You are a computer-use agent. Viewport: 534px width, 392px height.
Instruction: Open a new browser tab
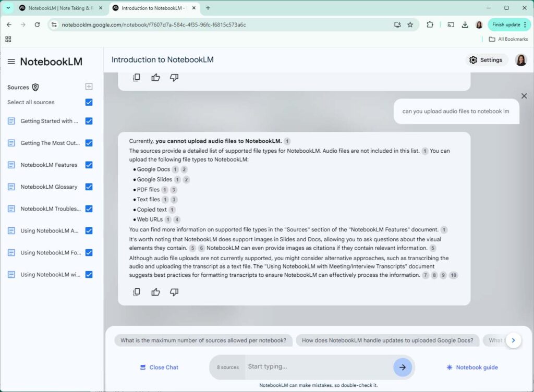(208, 8)
